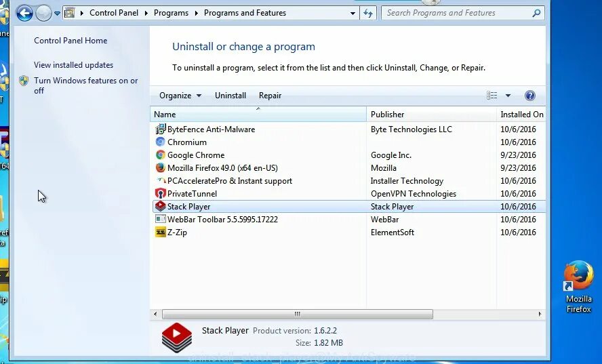The width and height of the screenshot is (602, 364).
Task: Click the WebBar publisher cell
Action: (x=384, y=219)
